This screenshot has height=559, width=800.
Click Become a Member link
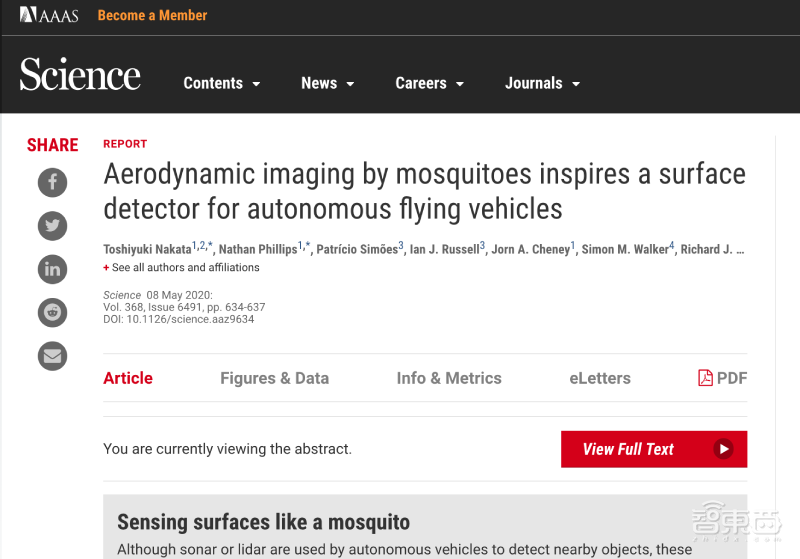152,16
